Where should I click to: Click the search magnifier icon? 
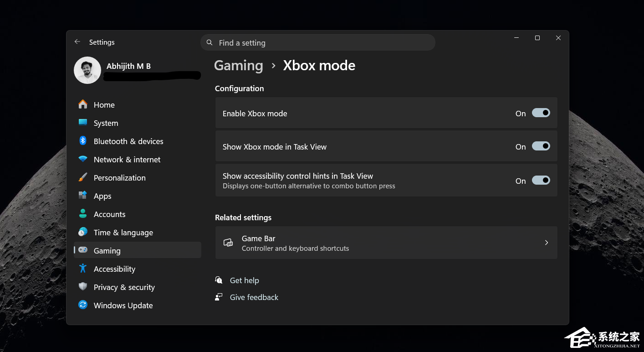(x=210, y=42)
